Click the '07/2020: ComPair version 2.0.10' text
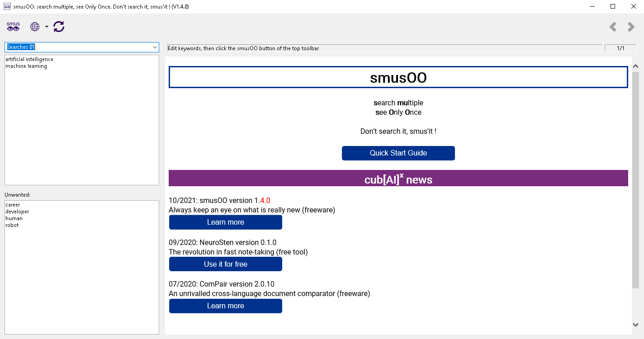The image size is (644, 339). pyautogui.click(x=222, y=284)
